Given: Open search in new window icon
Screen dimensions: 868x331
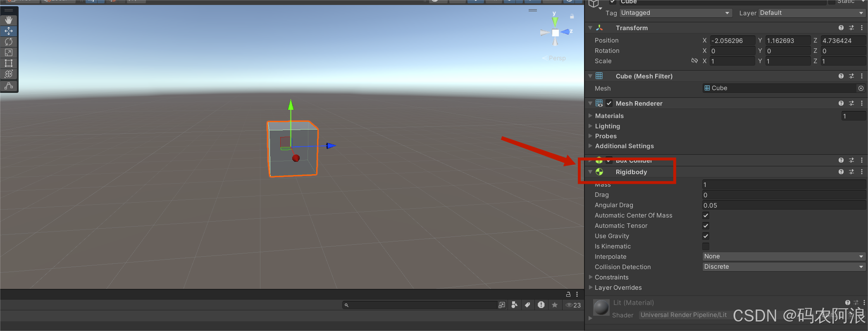Looking at the screenshot, I should (502, 305).
